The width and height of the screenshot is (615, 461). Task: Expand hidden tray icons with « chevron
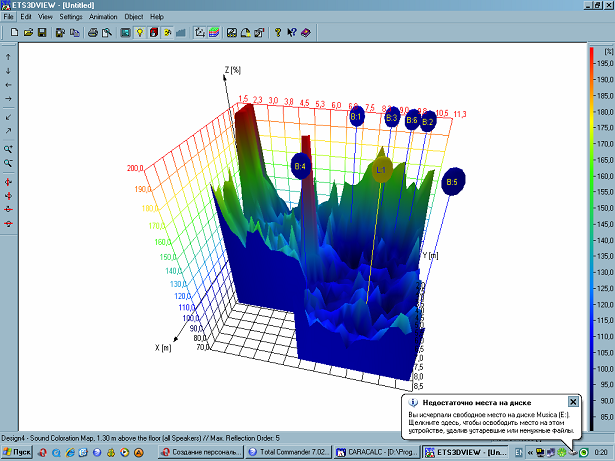click(x=530, y=453)
